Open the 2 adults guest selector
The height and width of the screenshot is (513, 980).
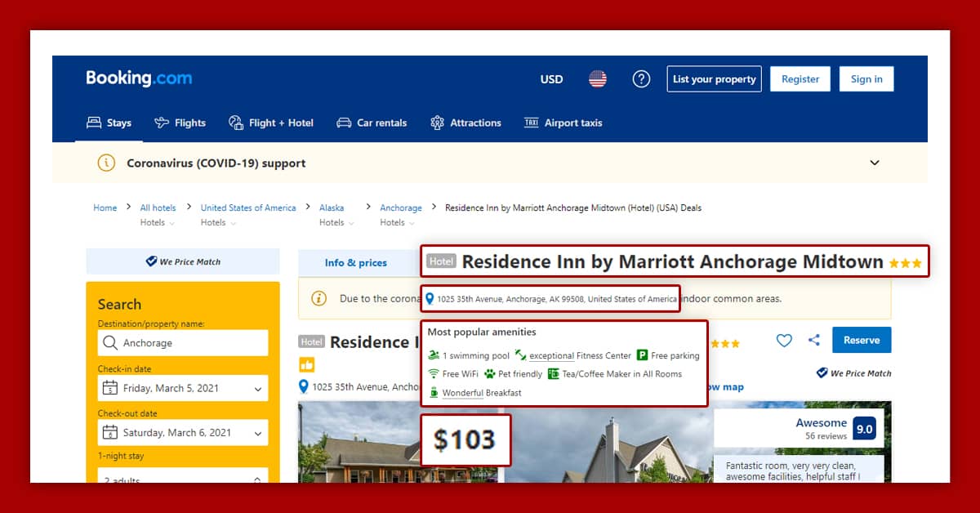(x=183, y=475)
